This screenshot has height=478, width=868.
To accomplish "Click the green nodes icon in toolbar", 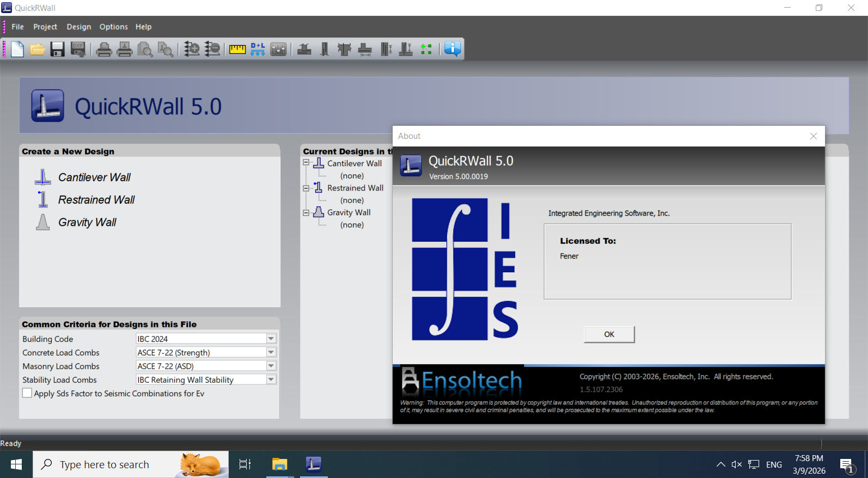I will [x=426, y=49].
